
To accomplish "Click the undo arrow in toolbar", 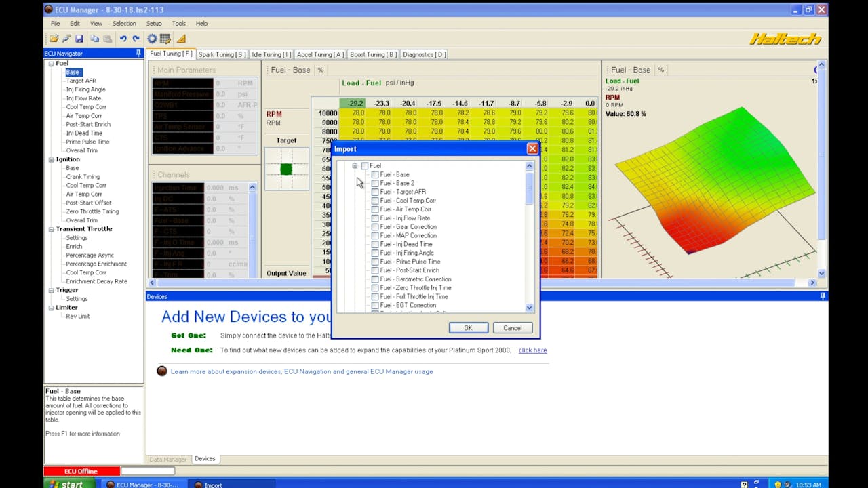I will point(123,39).
